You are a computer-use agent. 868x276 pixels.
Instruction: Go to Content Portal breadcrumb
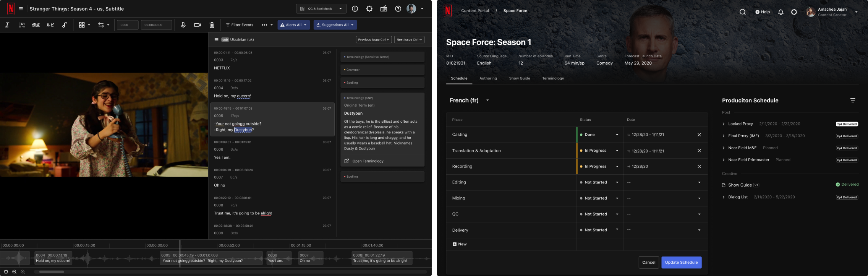(x=475, y=11)
